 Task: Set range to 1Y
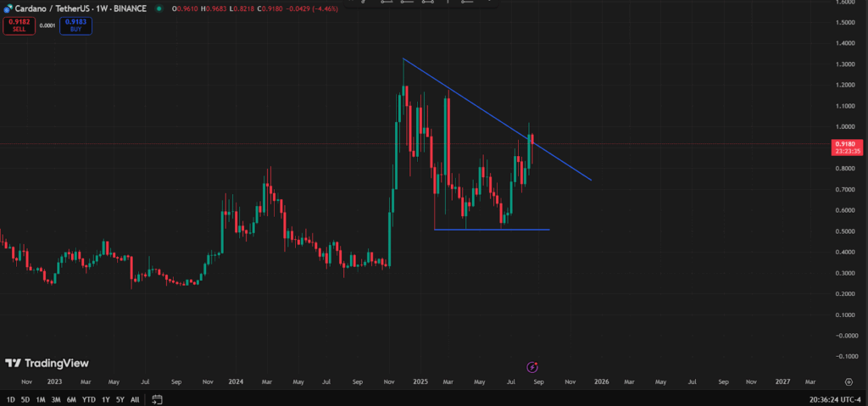(x=105, y=399)
